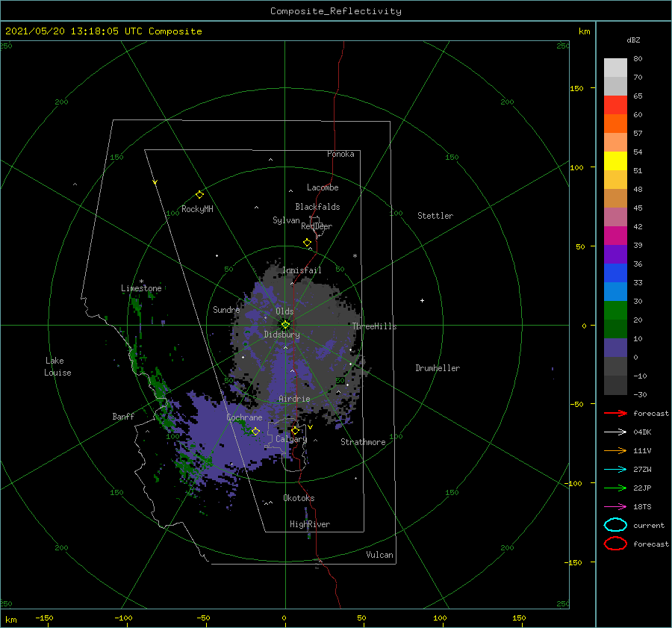Click the Banff map label
The height and width of the screenshot is (628, 672).
(x=123, y=416)
